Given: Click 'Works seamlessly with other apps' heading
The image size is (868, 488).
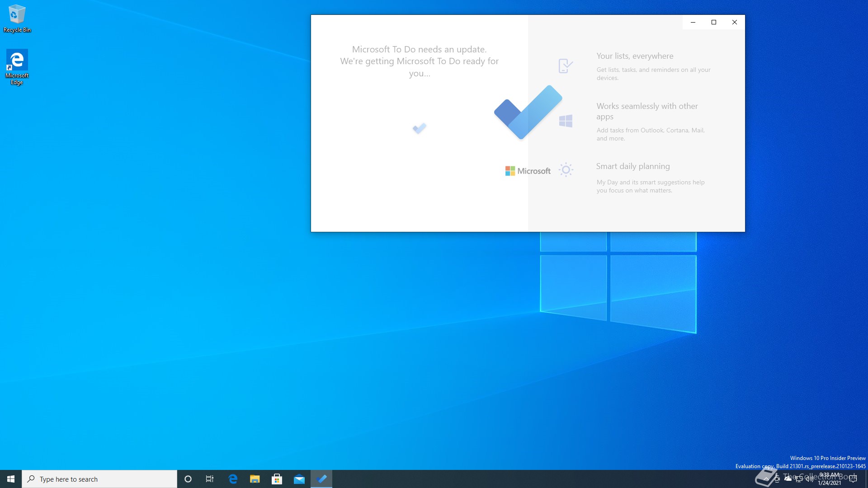Looking at the screenshot, I should 647,111.
